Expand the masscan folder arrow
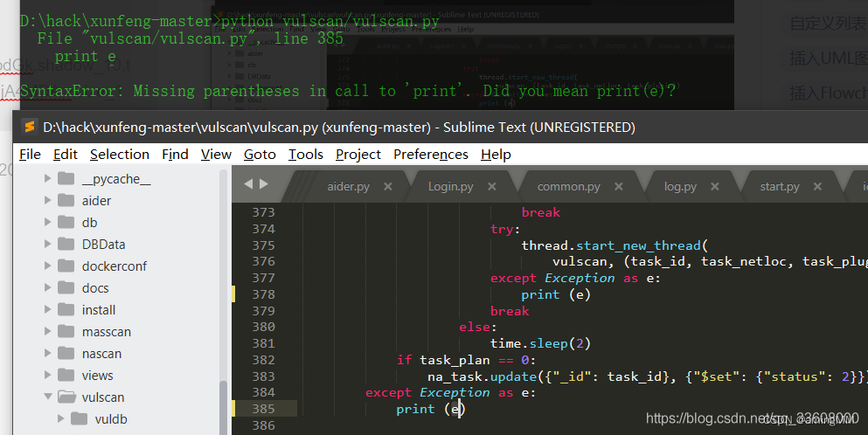Image resolution: width=868 pixels, height=435 pixels. point(47,331)
